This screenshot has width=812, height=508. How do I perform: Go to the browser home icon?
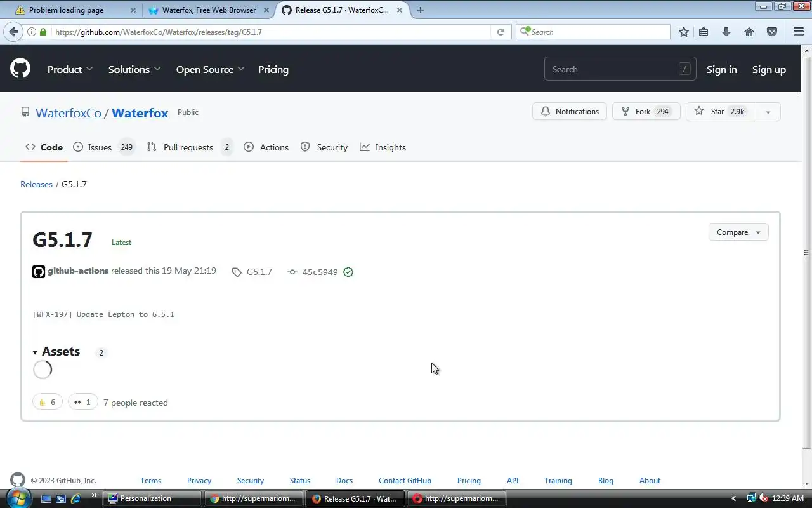pyautogui.click(x=749, y=32)
